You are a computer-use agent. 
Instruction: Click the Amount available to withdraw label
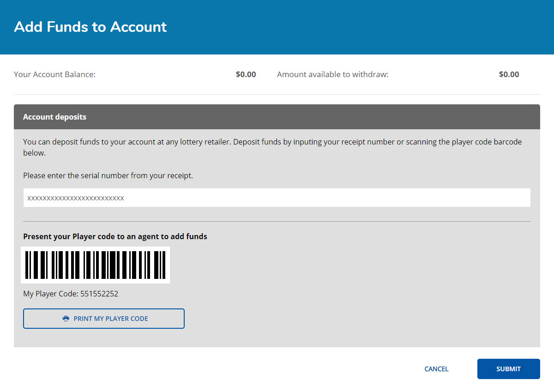coord(332,74)
